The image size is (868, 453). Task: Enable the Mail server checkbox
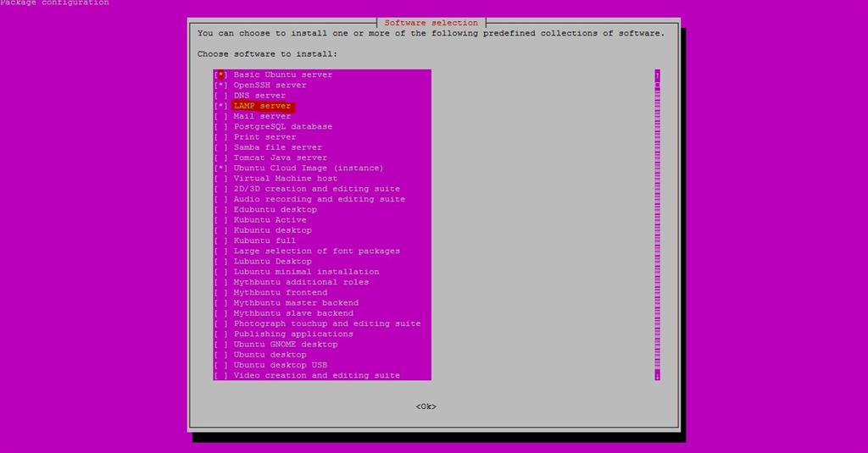coord(221,116)
